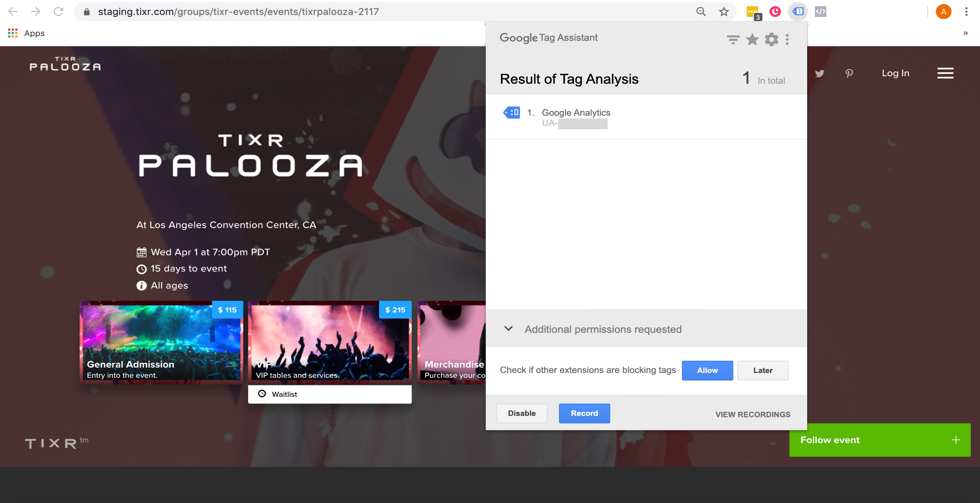Click the Disable button
The height and width of the screenshot is (503, 980).
coord(522,413)
